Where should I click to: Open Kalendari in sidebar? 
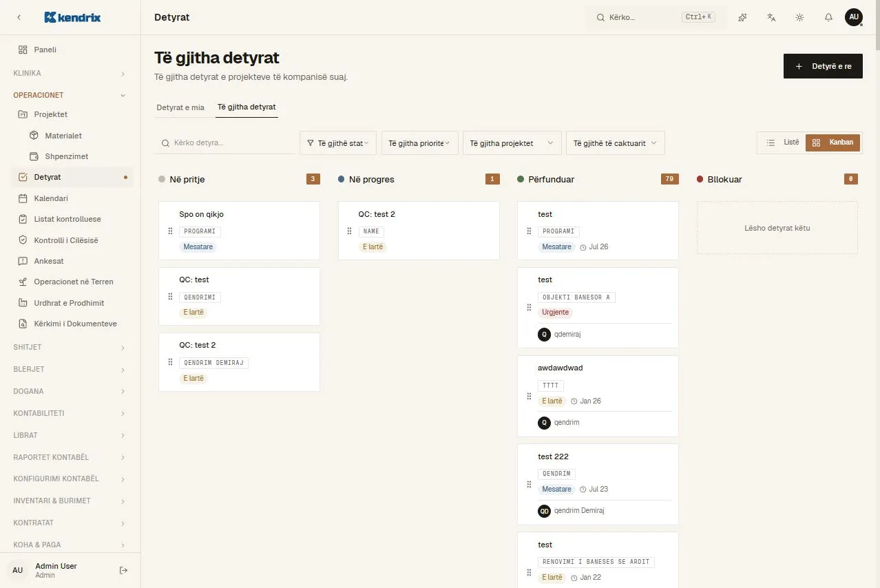click(x=70, y=198)
